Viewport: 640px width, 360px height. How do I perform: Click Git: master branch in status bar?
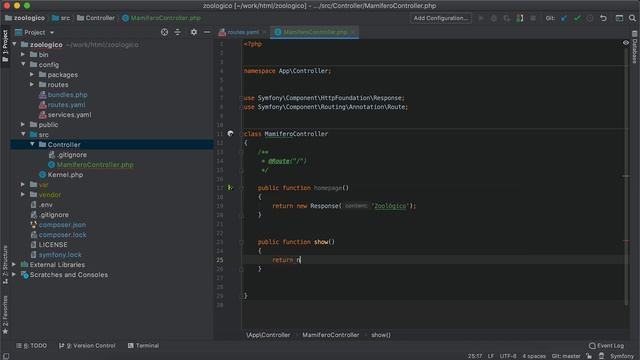[566, 356]
